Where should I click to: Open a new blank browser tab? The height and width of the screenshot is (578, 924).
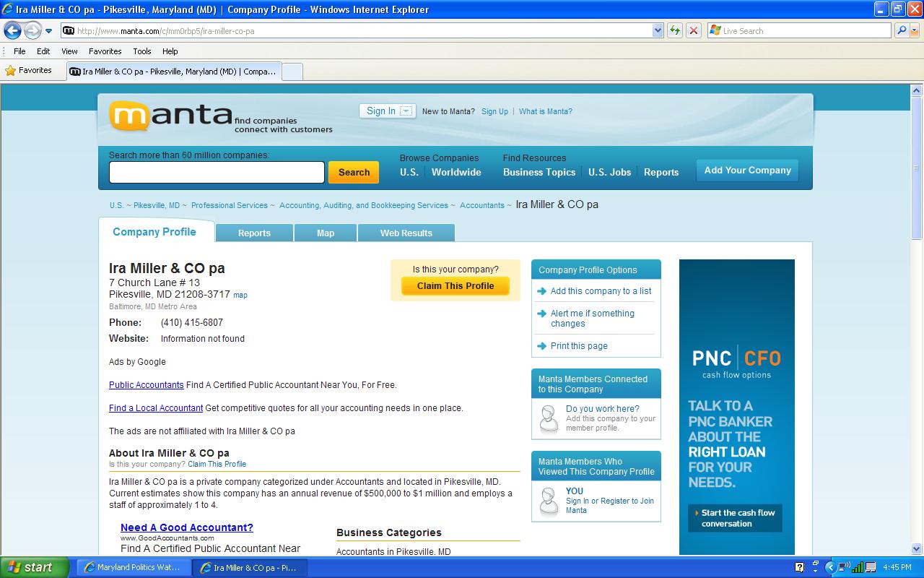coord(292,72)
